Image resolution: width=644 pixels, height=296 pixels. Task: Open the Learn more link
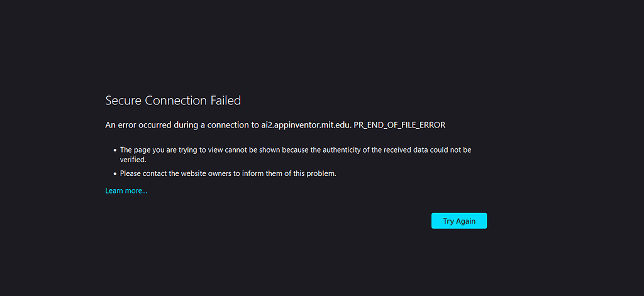pos(126,190)
